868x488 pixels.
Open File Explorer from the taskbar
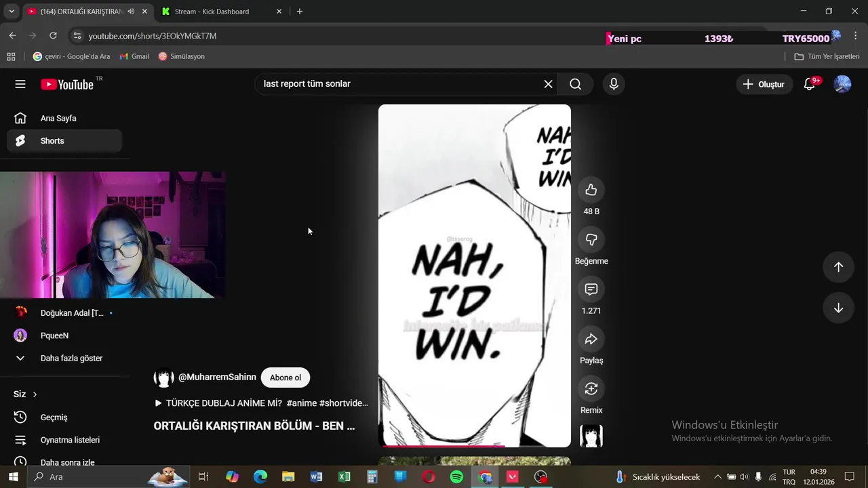click(x=288, y=476)
